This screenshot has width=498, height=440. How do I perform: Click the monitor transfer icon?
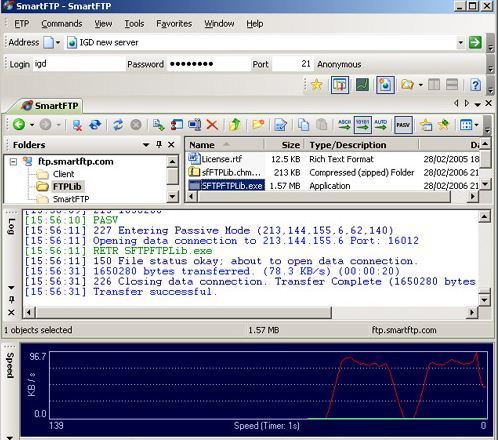pyautogui.click(x=195, y=125)
